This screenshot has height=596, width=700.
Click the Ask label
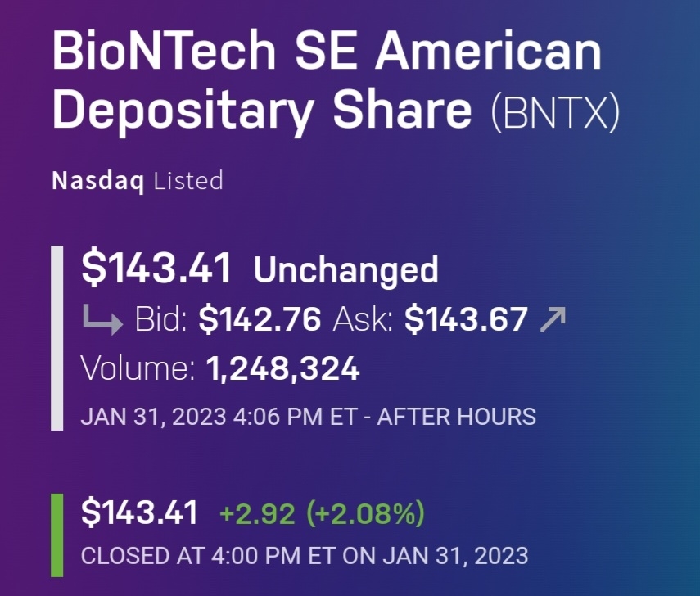[x=363, y=320]
